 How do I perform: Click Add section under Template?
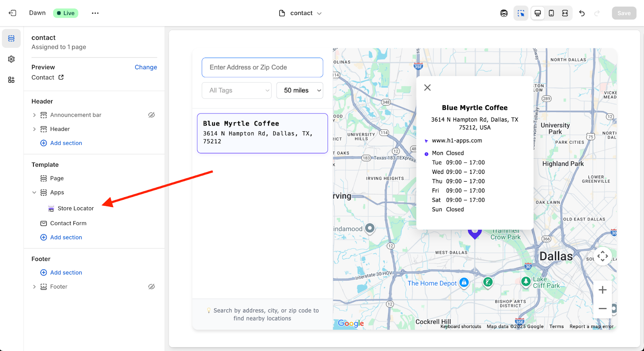(61, 237)
